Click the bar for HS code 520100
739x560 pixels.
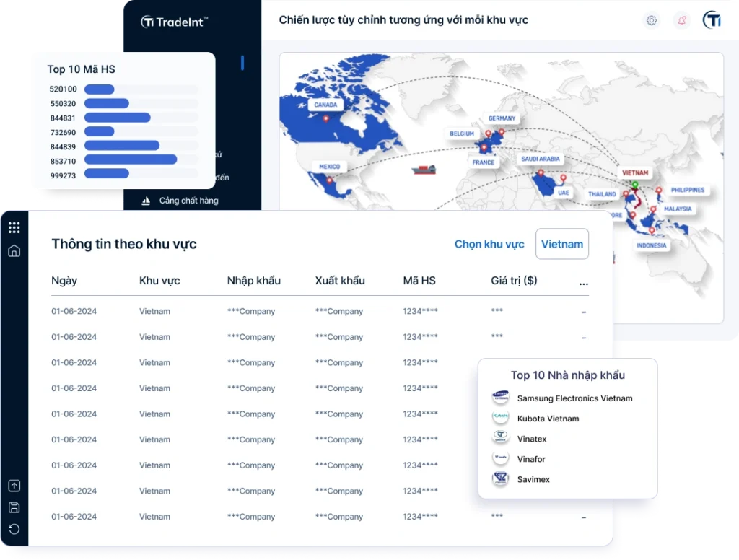100,89
